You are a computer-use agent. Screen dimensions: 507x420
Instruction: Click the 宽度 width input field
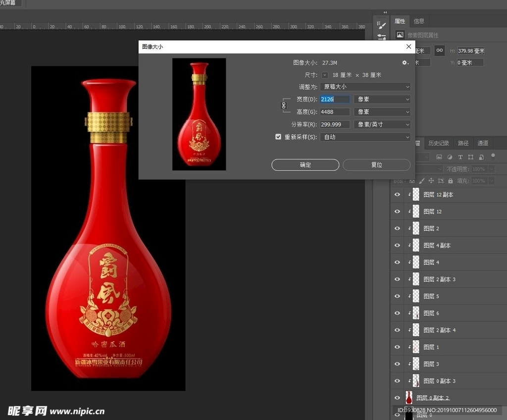pyautogui.click(x=335, y=99)
